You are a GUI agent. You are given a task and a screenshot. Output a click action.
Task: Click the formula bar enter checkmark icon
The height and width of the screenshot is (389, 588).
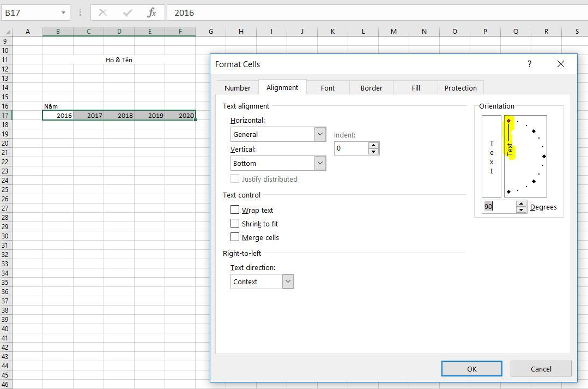[x=128, y=13]
